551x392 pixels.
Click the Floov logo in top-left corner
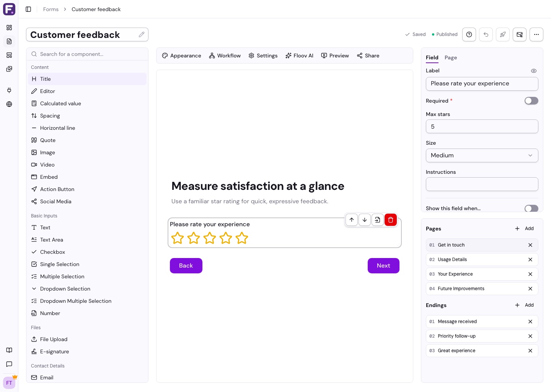point(9,9)
